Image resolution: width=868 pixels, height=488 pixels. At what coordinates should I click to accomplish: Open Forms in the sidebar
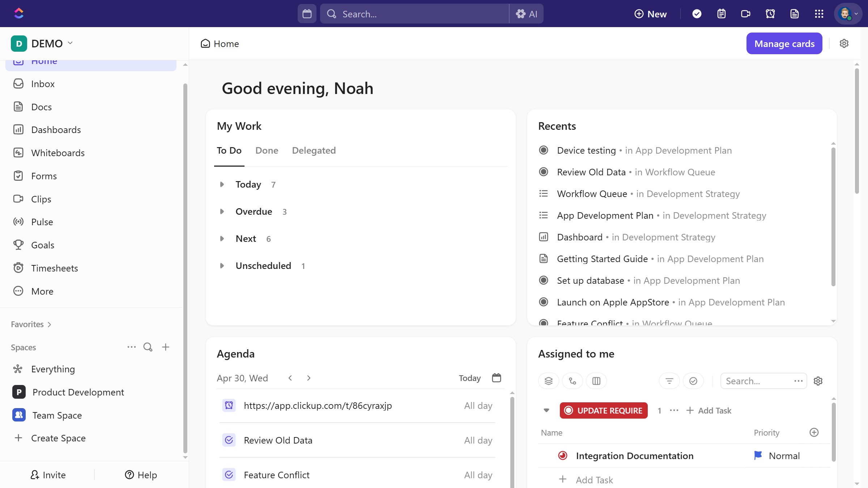[x=90, y=176]
